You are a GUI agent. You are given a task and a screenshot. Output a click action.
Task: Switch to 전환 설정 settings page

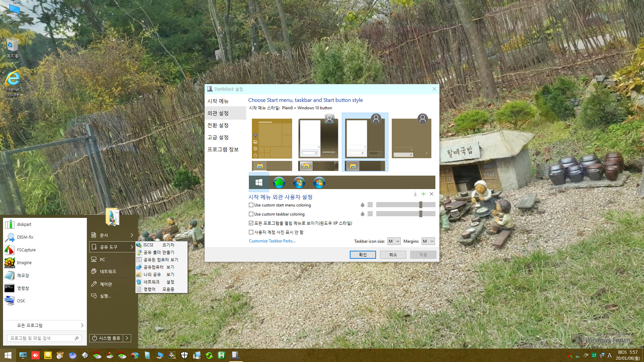[x=225, y=125]
